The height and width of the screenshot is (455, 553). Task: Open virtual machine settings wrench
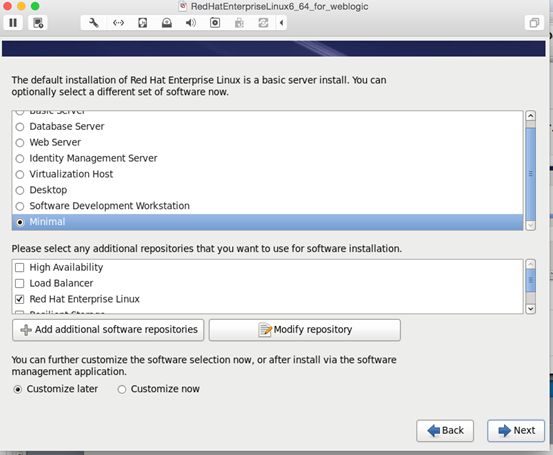[x=94, y=23]
